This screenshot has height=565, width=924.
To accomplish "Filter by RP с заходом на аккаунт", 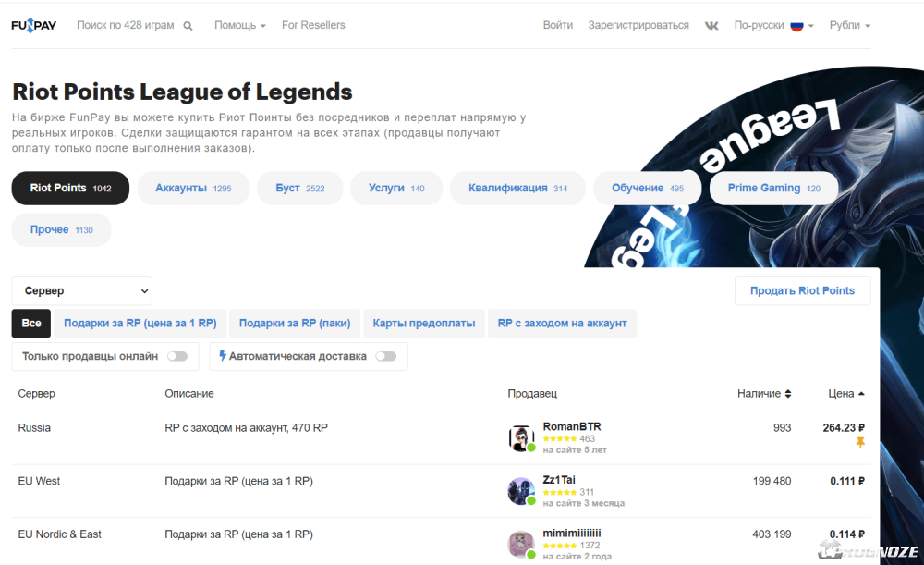I will point(562,324).
